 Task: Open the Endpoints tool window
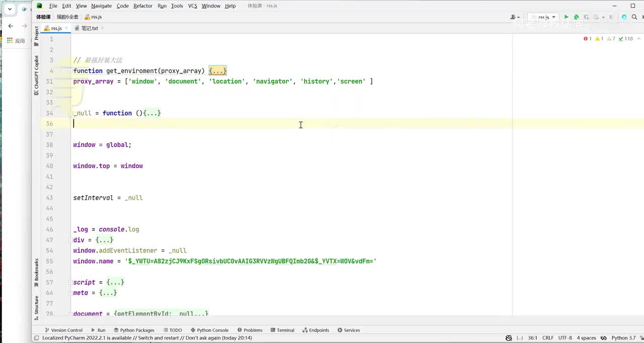315,330
